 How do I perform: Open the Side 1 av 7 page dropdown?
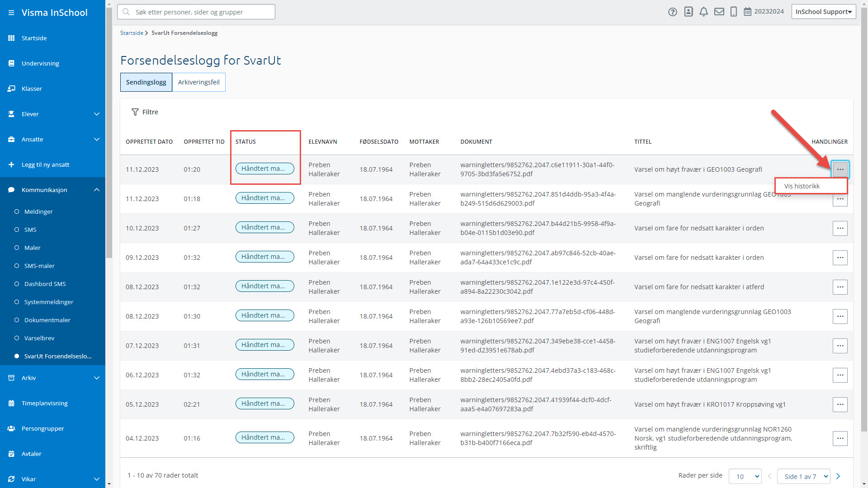(x=803, y=476)
